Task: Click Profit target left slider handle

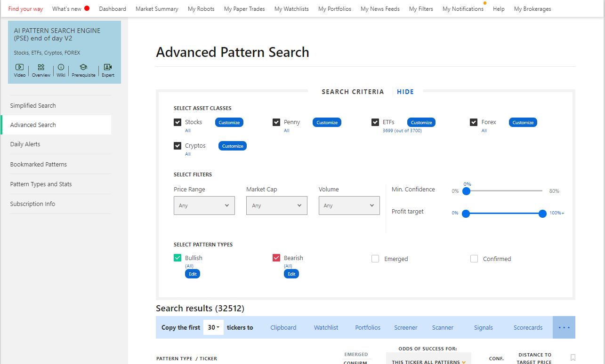Action: click(466, 214)
